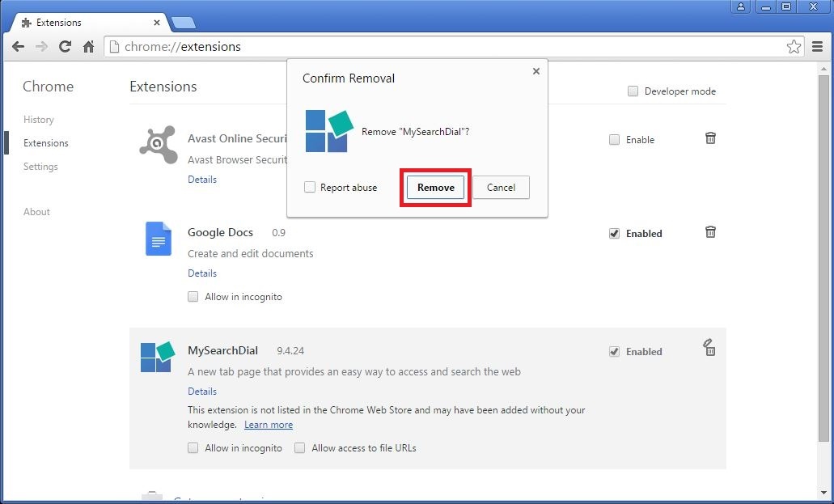Open Details link for Google Docs

tap(202, 273)
